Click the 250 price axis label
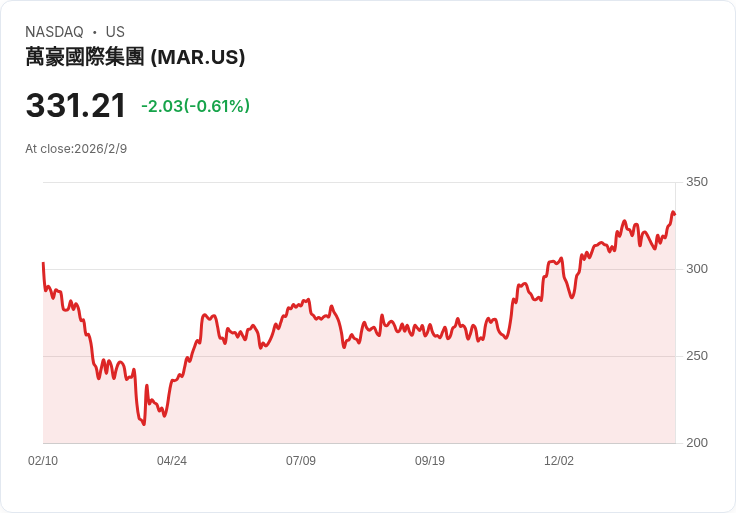Viewport: 736px width, 513px height. tap(697, 356)
